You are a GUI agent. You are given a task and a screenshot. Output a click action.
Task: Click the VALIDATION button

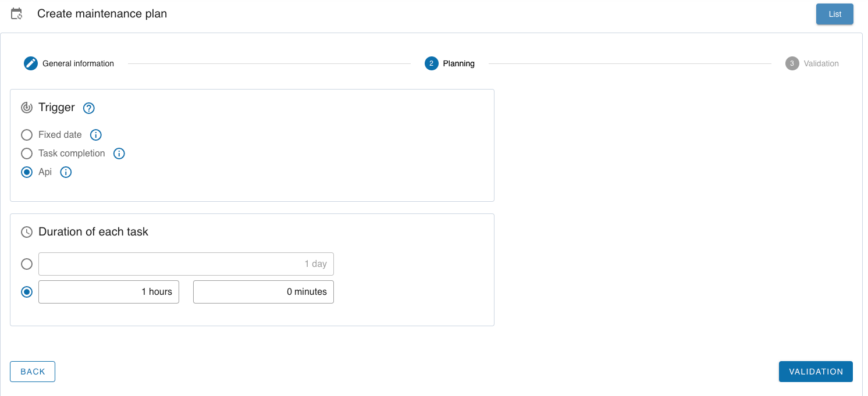(x=816, y=372)
